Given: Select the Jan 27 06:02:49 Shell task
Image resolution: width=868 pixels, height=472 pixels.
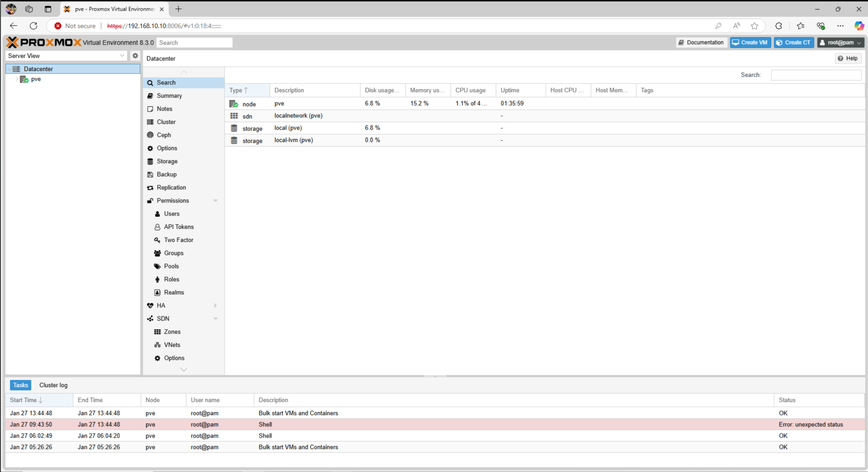Looking at the screenshot, I should [x=435, y=436].
